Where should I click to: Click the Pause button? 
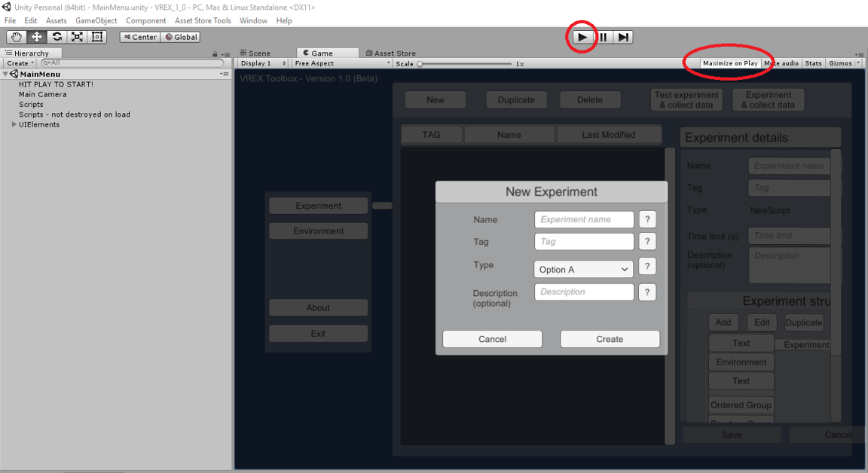point(603,37)
